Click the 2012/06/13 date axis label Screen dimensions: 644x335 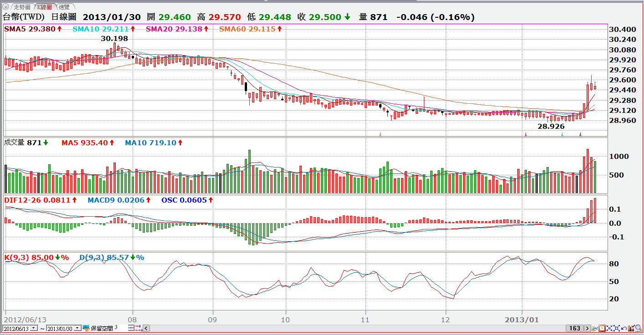pos(25,320)
